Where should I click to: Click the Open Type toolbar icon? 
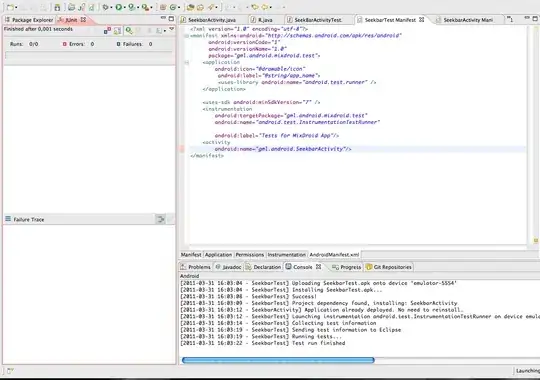[x=190, y=7]
